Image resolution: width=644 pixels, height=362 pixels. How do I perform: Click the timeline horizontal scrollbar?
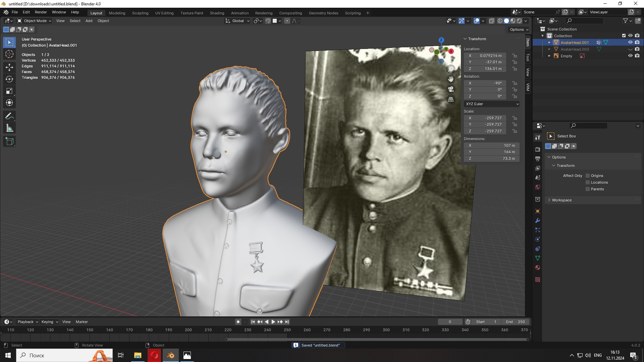coord(377,339)
